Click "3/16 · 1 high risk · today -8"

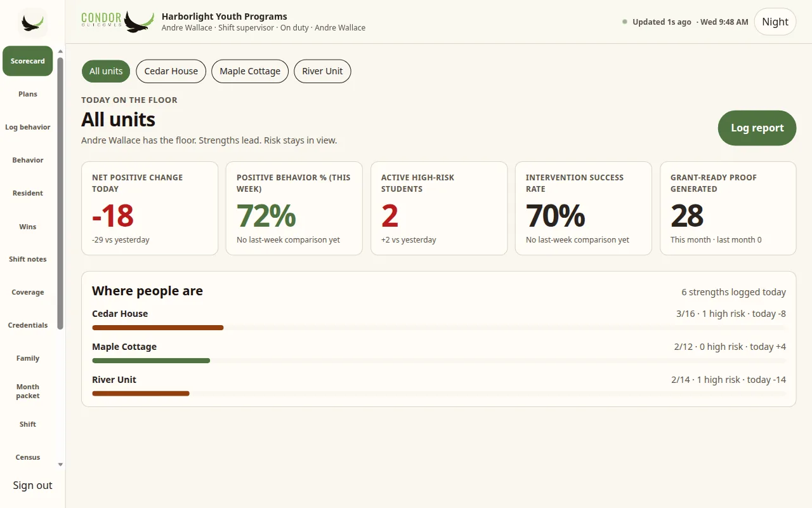point(731,314)
